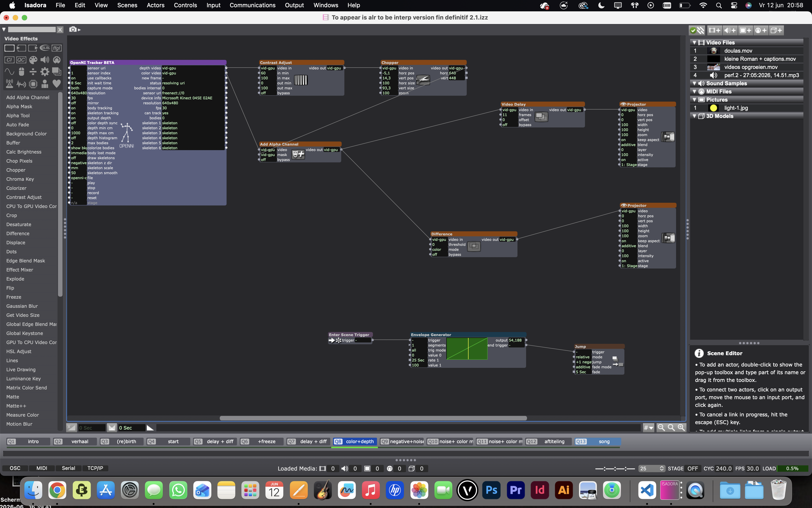Viewport: 812px width, 508px height.
Task: Switch to scene Q1 intro
Action: point(28,442)
